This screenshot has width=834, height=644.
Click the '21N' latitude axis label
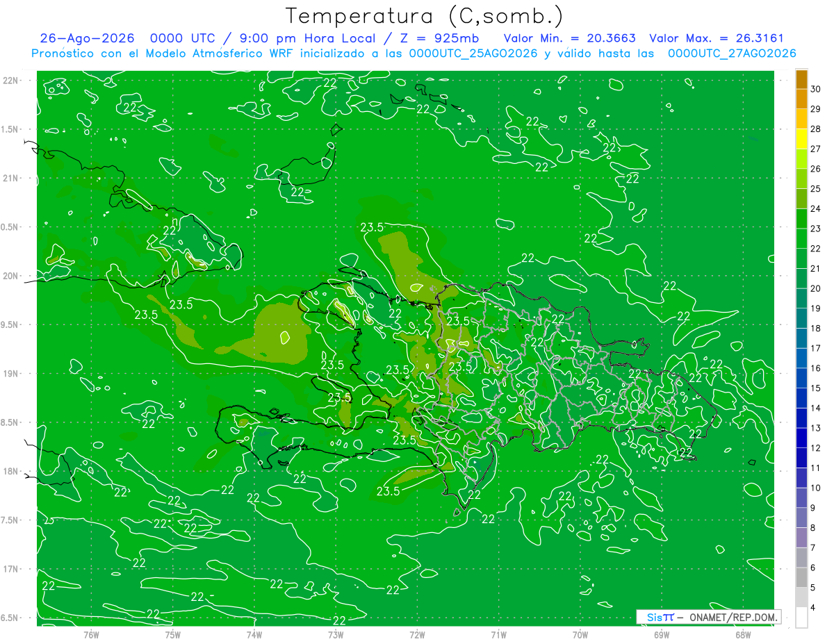point(11,179)
